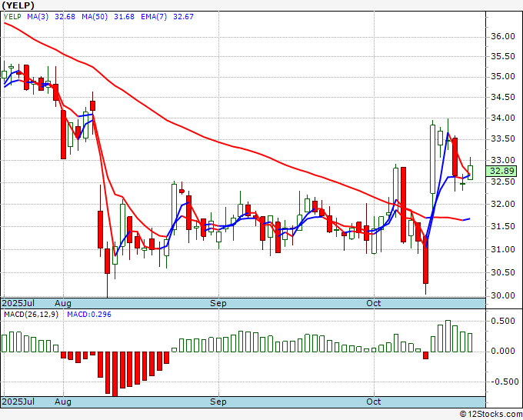This screenshot has width=523, height=420.
Task: Click the 33.00 price axis label
Action: 503,160
